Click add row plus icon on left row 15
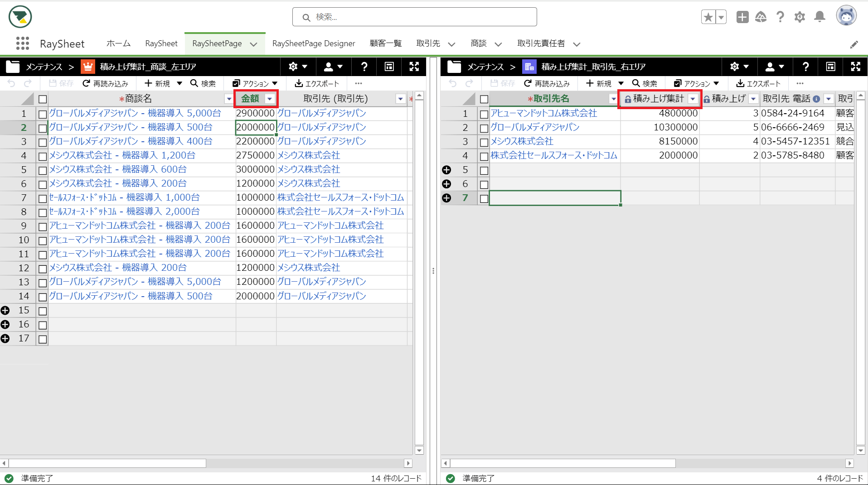Viewport: 868px width, 485px height. (5, 311)
